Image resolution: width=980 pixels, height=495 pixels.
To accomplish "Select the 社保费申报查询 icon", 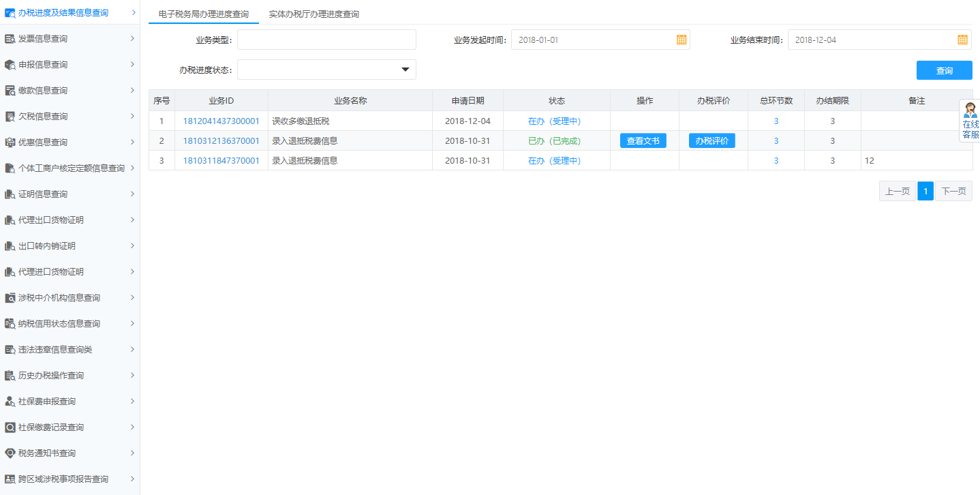I will (10, 401).
